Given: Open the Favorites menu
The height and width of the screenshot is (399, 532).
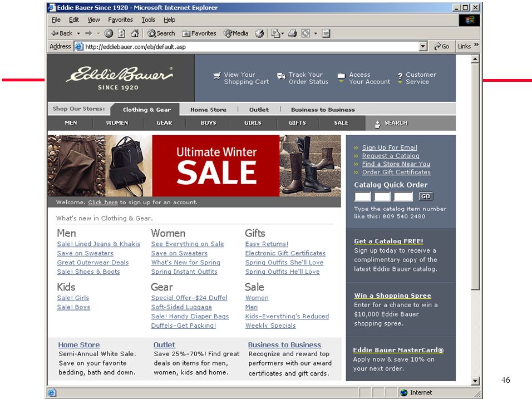Looking at the screenshot, I should (x=120, y=19).
